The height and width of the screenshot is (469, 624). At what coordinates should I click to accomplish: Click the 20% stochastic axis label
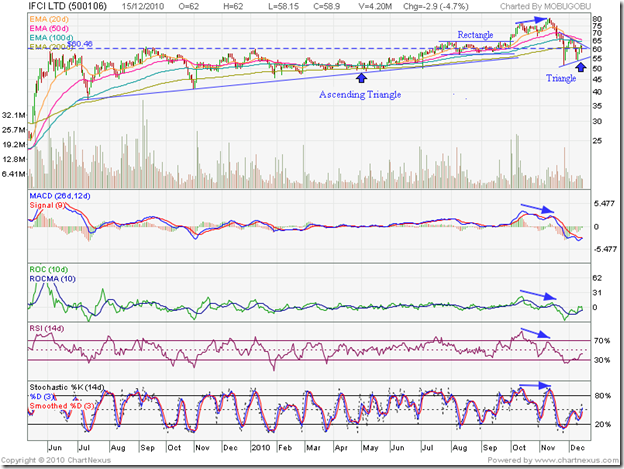tap(603, 424)
